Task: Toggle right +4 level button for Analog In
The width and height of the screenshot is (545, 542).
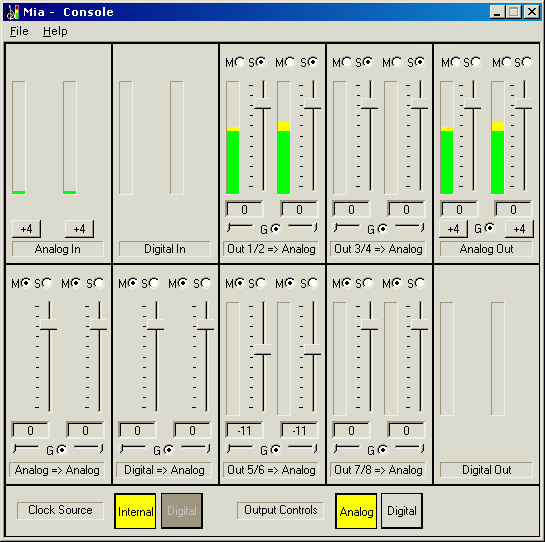Action: coord(79,229)
